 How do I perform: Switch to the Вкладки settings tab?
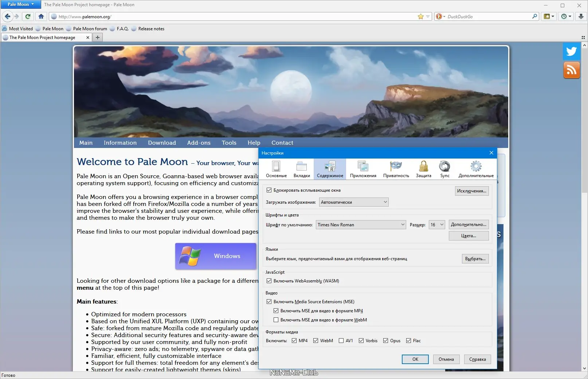(x=302, y=169)
